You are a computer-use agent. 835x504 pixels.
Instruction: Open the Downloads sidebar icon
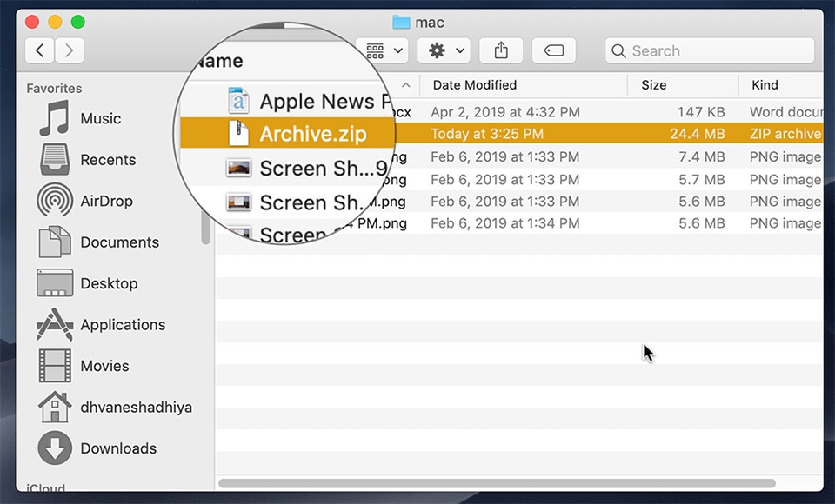54,448
